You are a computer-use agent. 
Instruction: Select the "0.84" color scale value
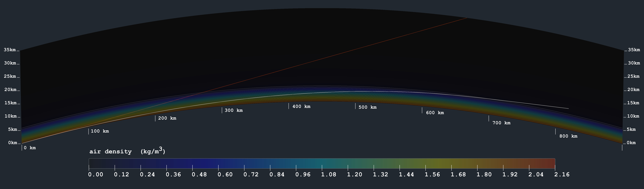click(x=277, y=174)
